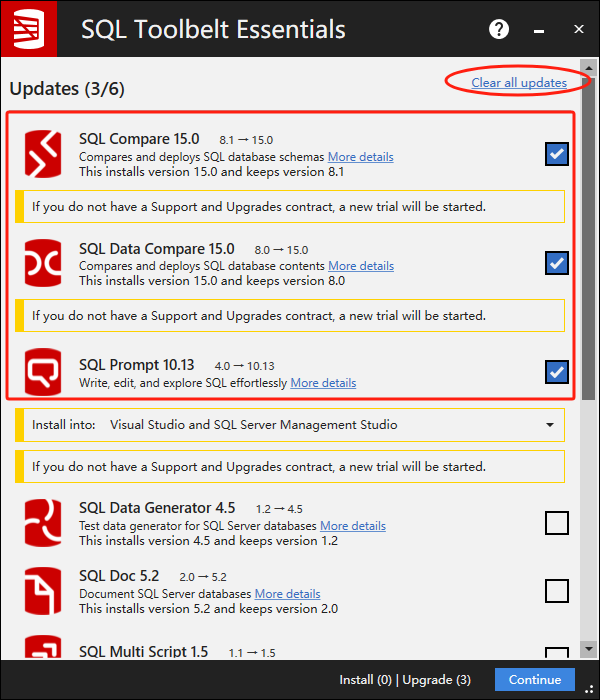Click the Install (0) | Upgrade (3) status text

coord(405,679)
